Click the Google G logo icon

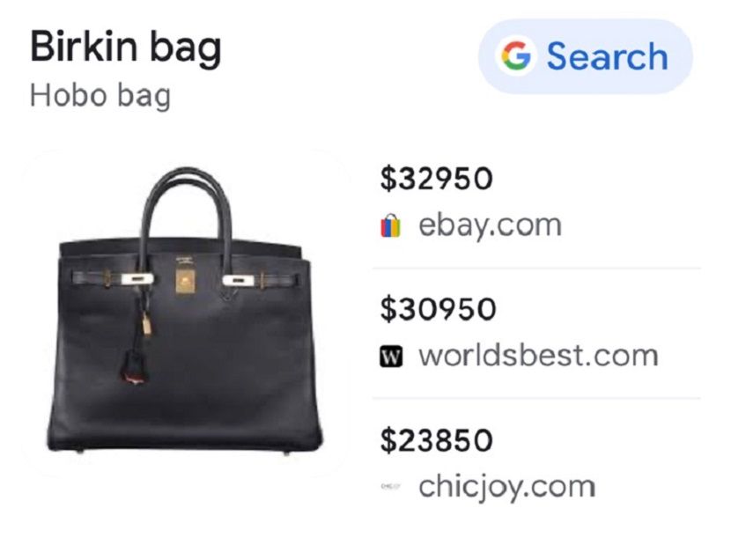(515, 55)
